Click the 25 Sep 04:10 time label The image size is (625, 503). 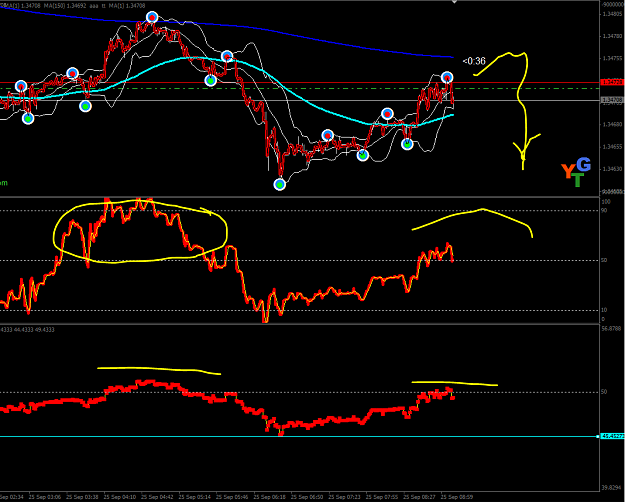pyautogui.click(x=120, y=497)
